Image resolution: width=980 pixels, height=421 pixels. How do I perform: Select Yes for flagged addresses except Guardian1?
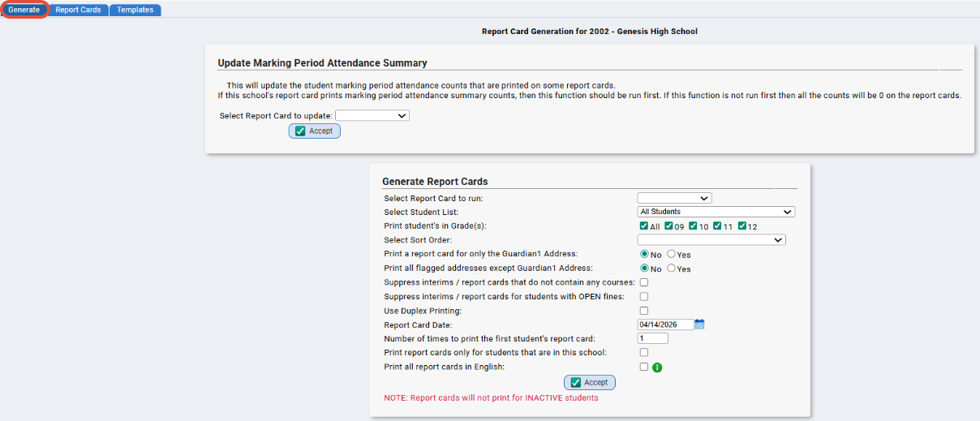pos(671,268)
